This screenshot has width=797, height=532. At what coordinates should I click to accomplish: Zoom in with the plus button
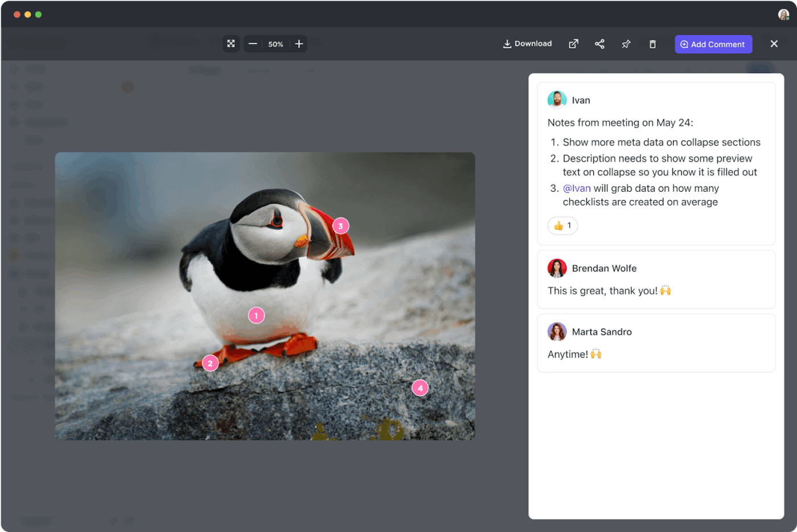tap(299, 44)
